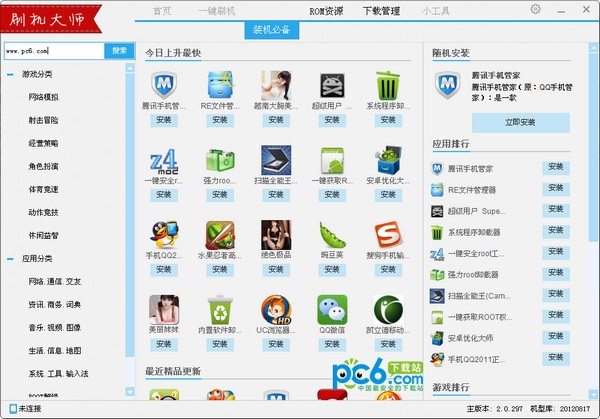Click 安装 under the QQ微信 icon
Image resolution: width=600 pixels, height=419 pixels.
tap(332, 344)
